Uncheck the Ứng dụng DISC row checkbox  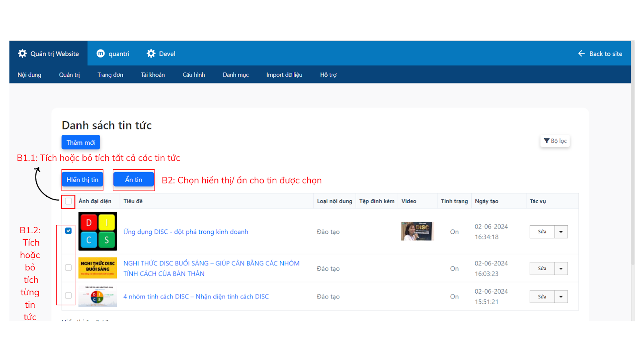click(x=68, y=231)
